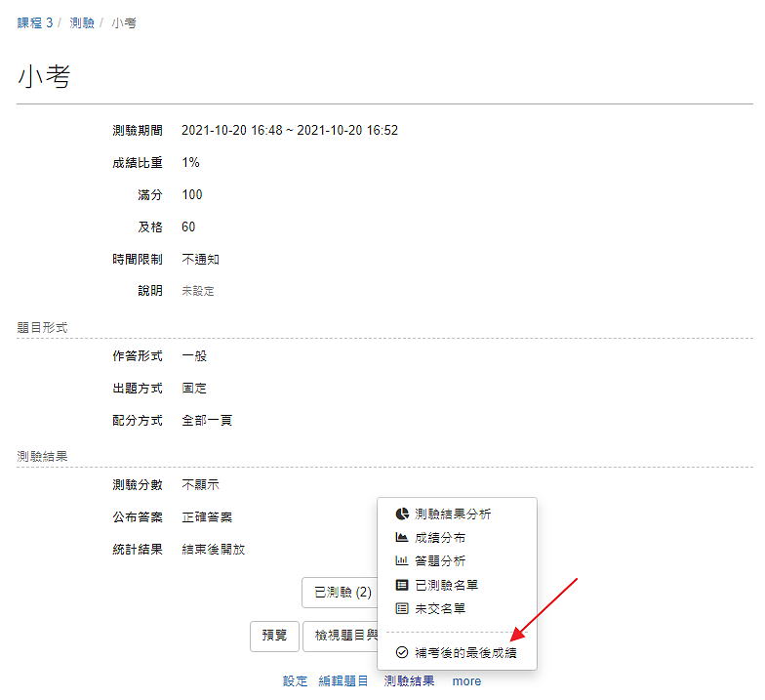Click the check-circle icon beside 補考後的最後成績
Screen dimensions: 765x700
[402, 652]
